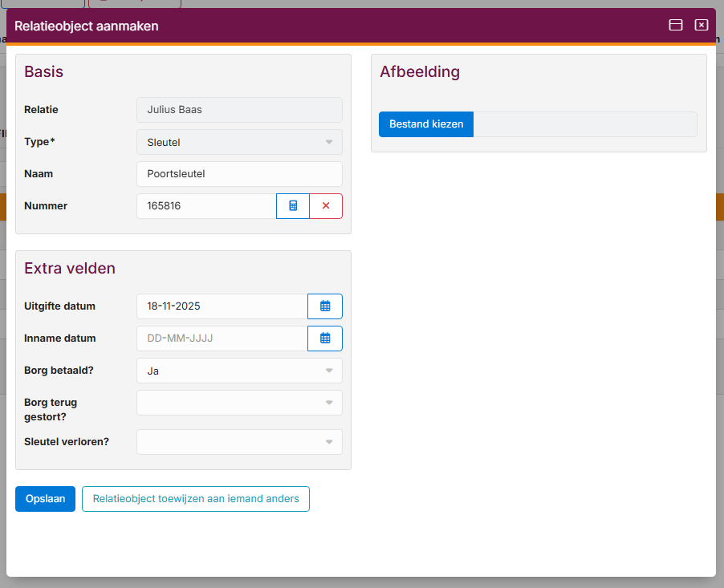Click Bestand kiezen to upload image
This screenshot has width=724, height=588.
click(x=426, y=124)
